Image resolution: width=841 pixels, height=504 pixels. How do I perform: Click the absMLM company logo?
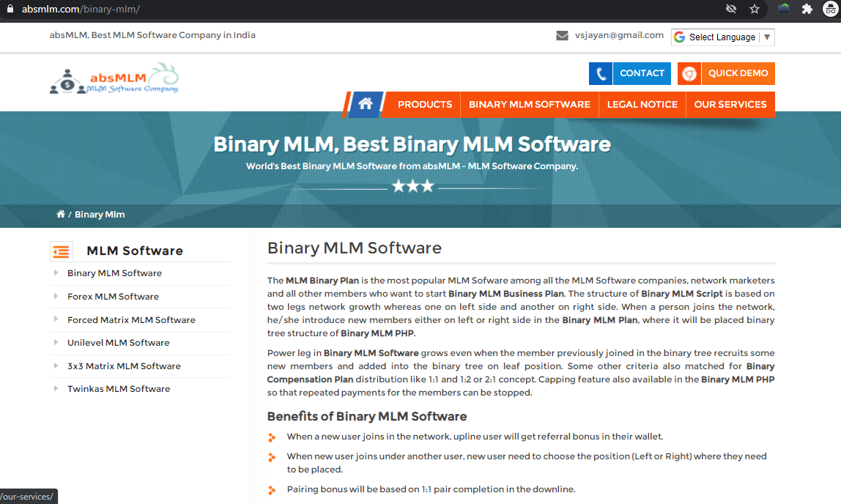coord(114,78)
